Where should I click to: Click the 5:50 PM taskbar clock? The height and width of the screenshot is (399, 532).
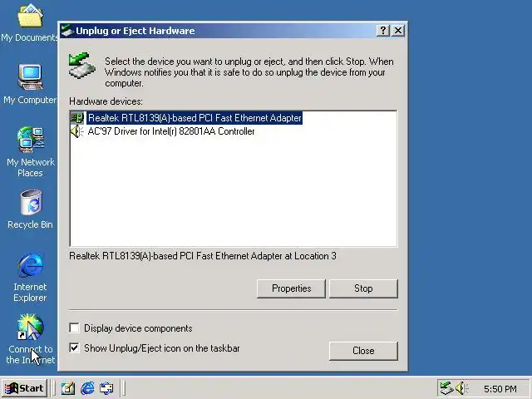click(x=500, y=389)
